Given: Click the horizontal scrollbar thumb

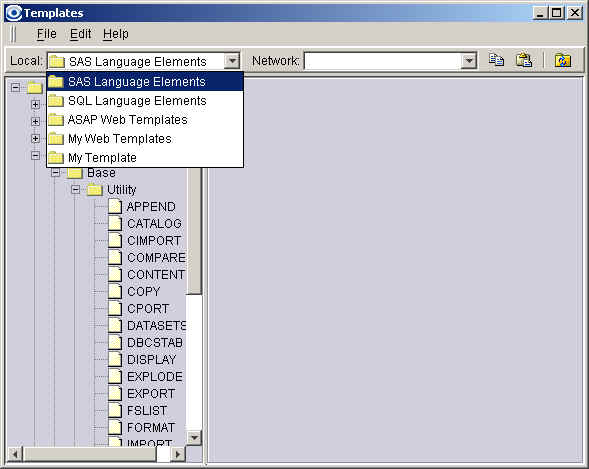Looking at the screenshot, I should click(x=89, y=454).
